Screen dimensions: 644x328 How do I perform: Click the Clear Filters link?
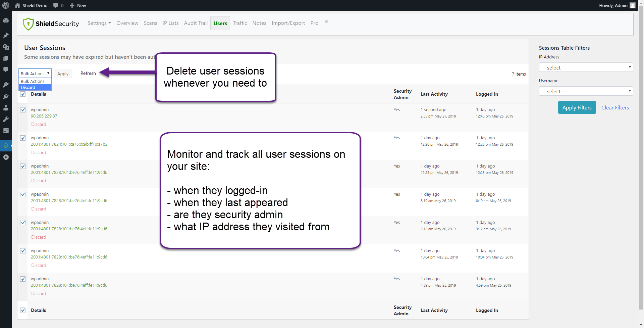click(615, 108)
